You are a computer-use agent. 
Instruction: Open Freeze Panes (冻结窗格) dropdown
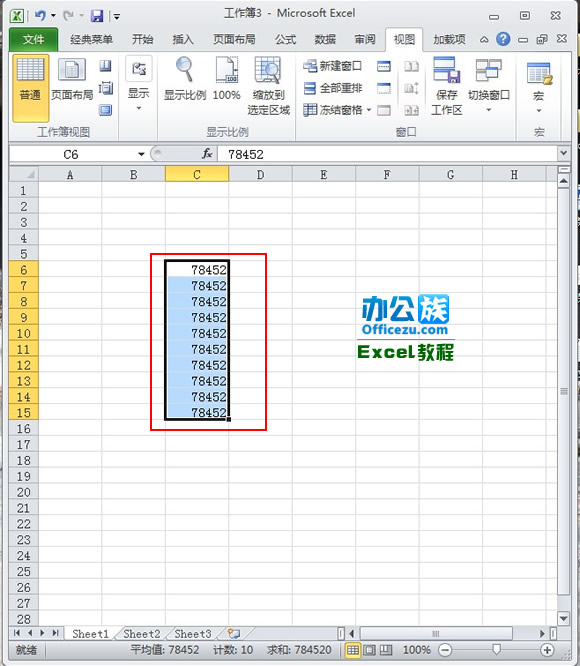click(x=338, y=110)
